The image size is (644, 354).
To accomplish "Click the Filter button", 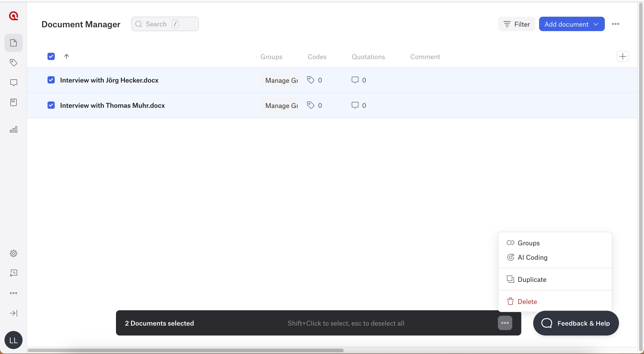I will 517,24.
